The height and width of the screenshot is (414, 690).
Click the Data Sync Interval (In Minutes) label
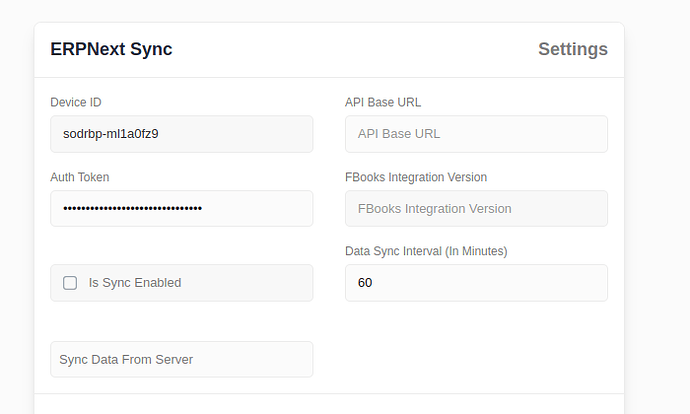coord(426,251)
